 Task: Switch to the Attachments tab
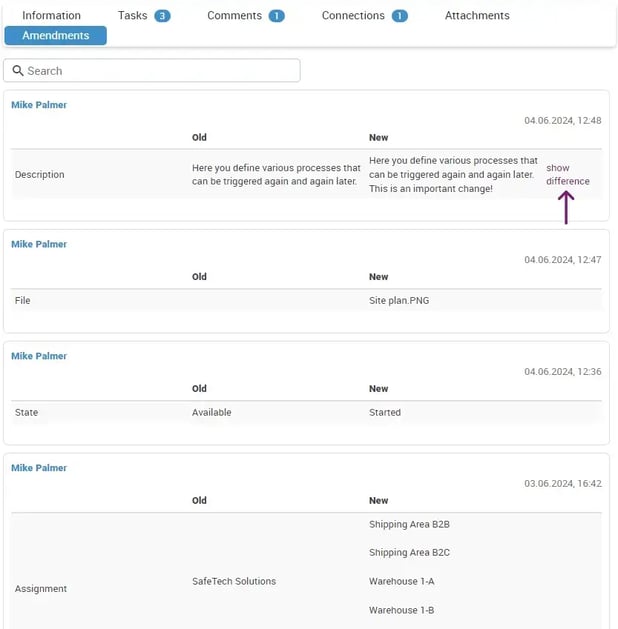[477, 16]
